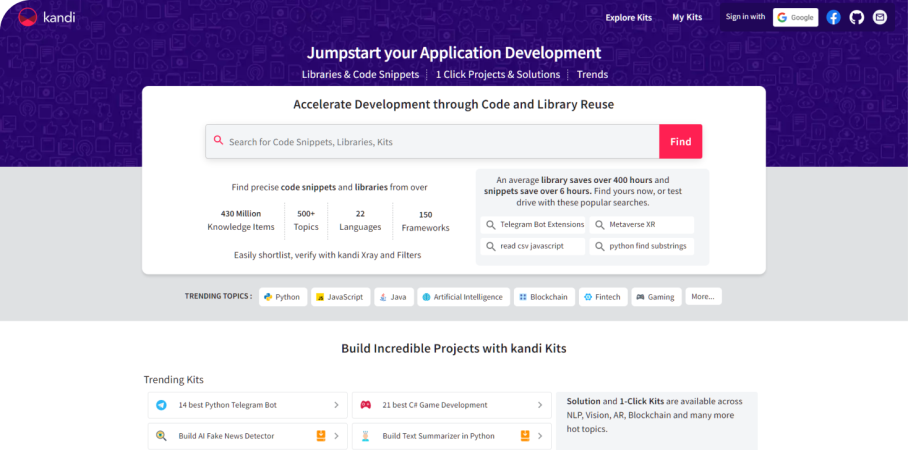Open My Kits menu
Screen dimensions: 908x450
click(687, 17)
